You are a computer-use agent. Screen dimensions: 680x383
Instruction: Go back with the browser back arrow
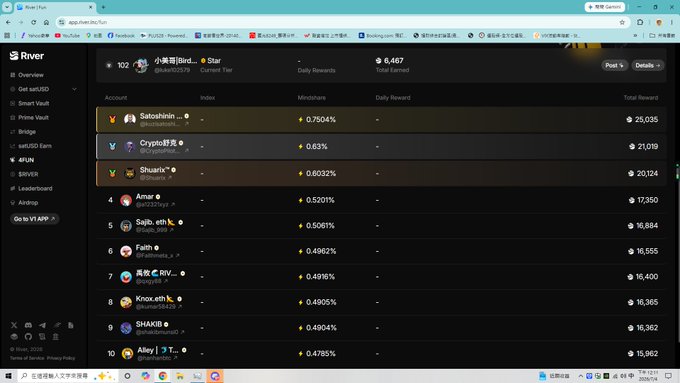pos(8,22)
